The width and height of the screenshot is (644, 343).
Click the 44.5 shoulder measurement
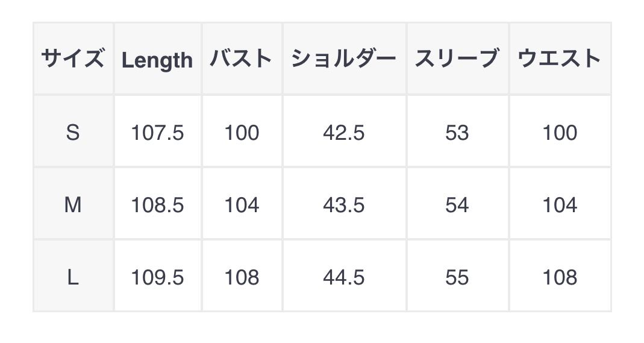coord(344,277)
